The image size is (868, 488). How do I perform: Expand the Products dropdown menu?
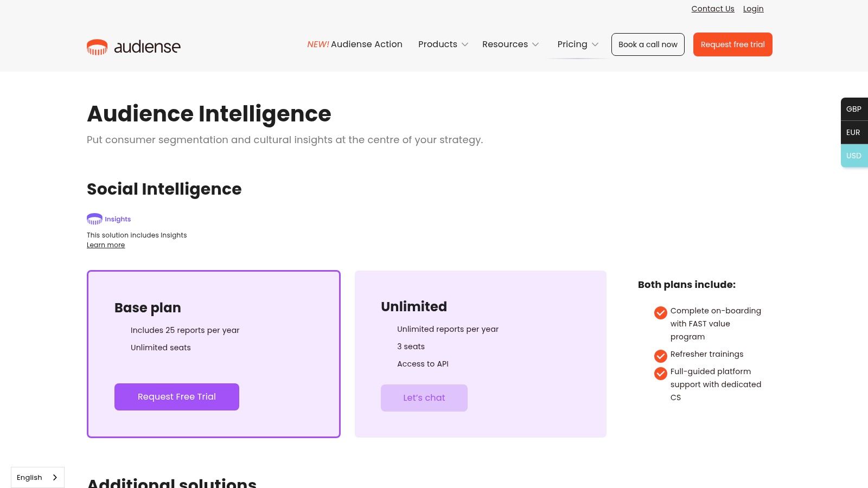pos(443,44)
